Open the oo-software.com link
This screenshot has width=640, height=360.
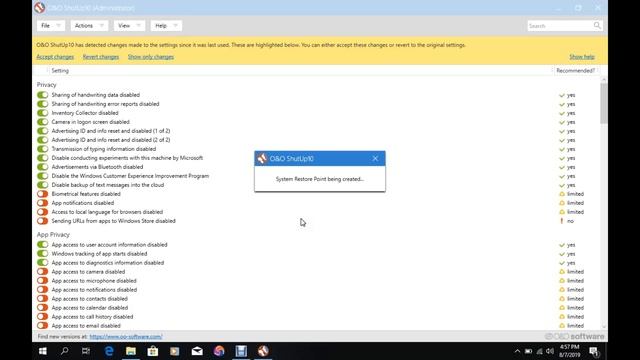click(126, 337)
